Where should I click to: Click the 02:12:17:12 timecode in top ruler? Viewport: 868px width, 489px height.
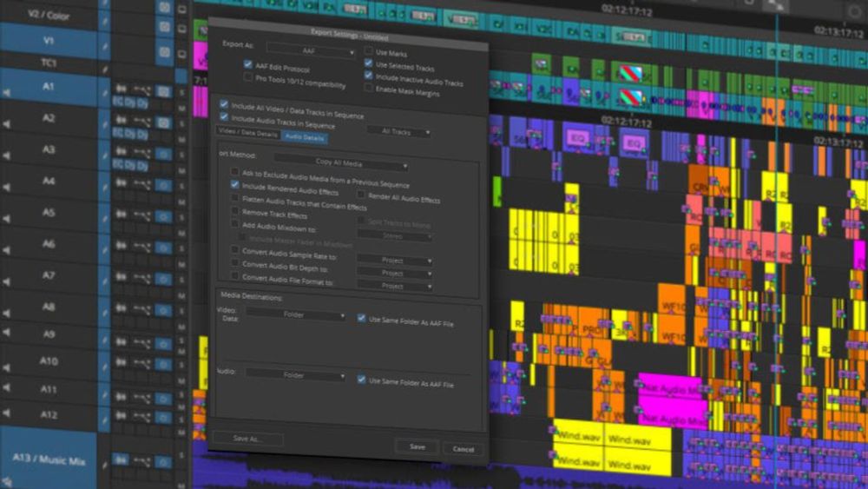(x=626, y=10)
